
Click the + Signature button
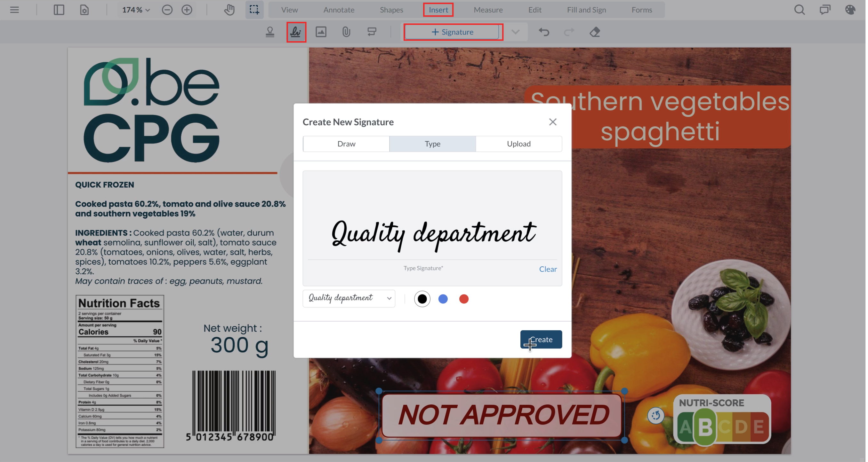(452, 32)
